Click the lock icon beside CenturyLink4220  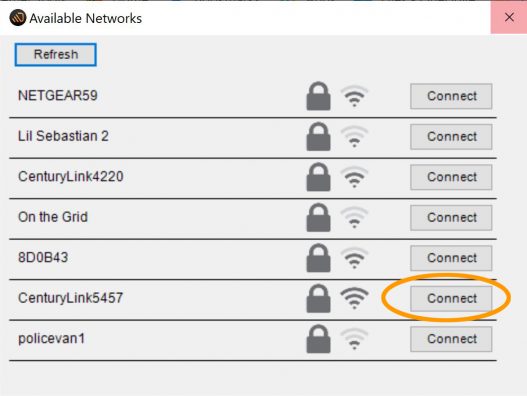[x=318, y=177]
